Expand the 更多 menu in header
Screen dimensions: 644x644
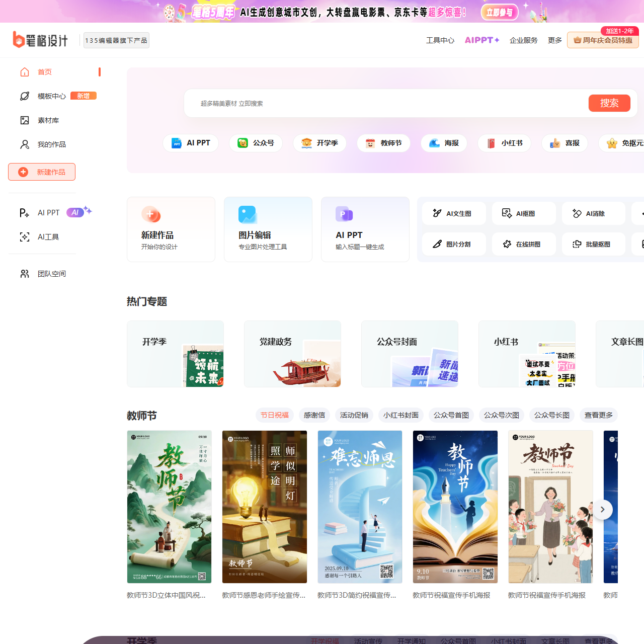pyautogui.click(x=554, y=40)
